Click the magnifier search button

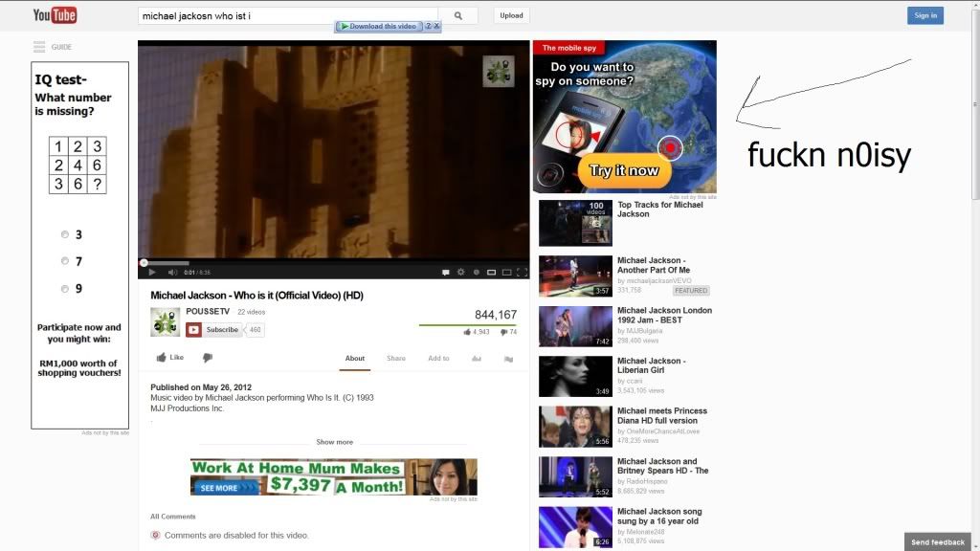pos(458,15)
